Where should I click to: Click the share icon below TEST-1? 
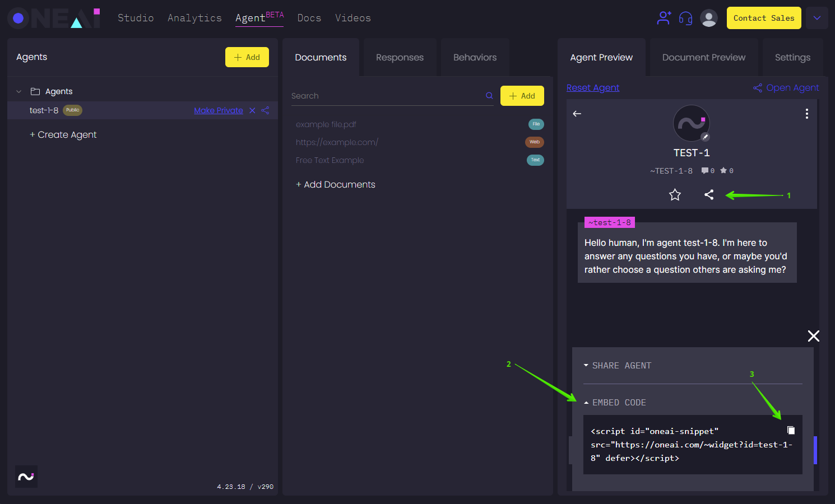(709, 195)
